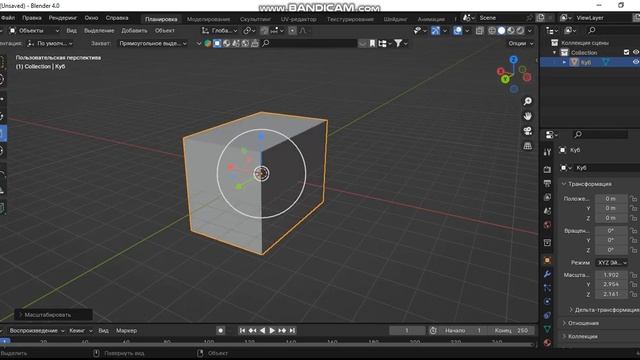Open the Output properties tab icon
The height and width of the screenshot is (360, 640).
click(x=547, y=183)
